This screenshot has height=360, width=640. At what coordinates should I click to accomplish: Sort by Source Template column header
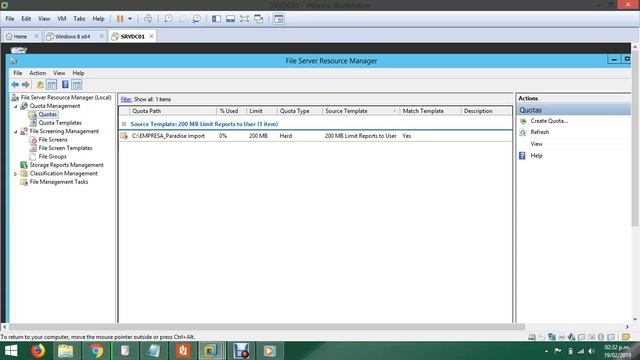point(361,111)
